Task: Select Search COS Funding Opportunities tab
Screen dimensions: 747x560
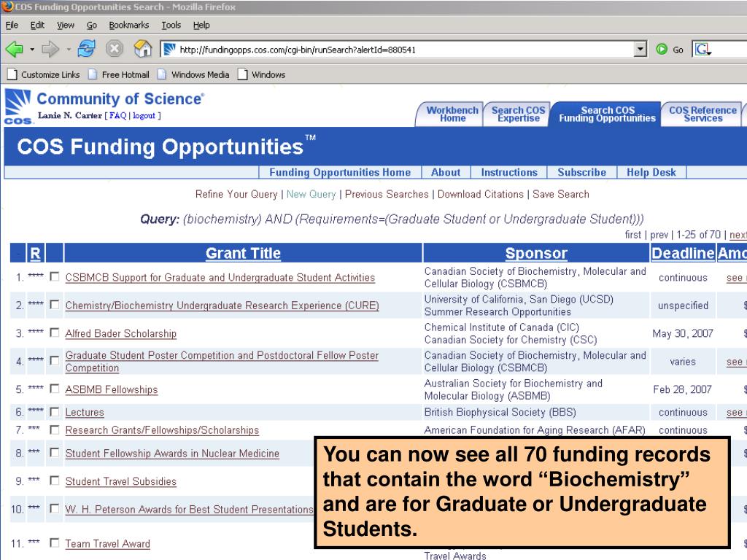Action: 607,114
